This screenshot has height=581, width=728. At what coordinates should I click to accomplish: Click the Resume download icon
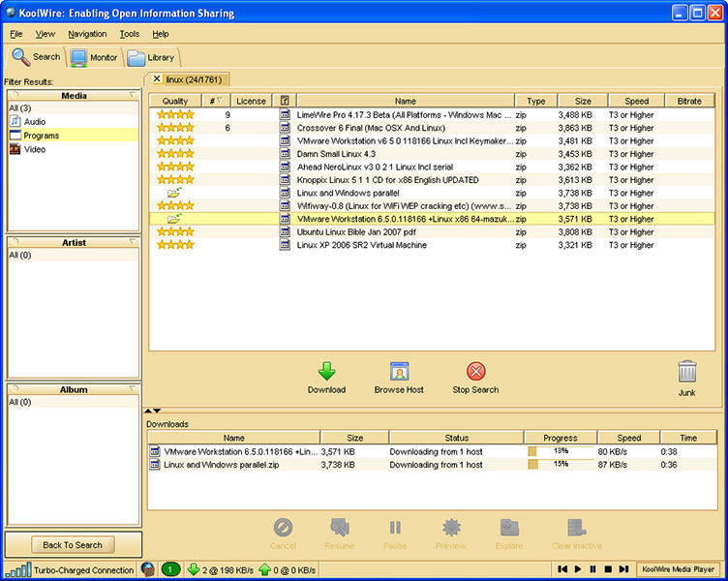tap(340, 528)
